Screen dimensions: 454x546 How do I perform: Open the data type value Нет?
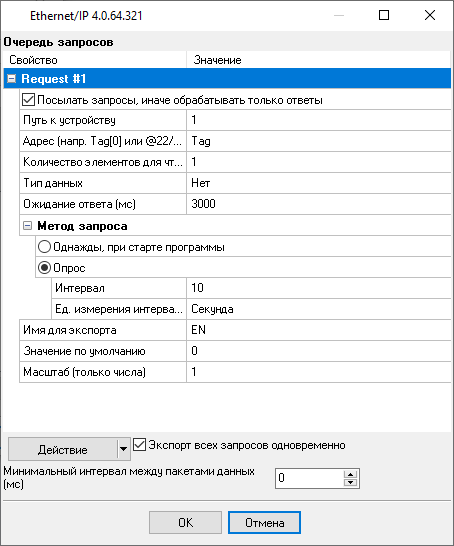tap(319, 183)
